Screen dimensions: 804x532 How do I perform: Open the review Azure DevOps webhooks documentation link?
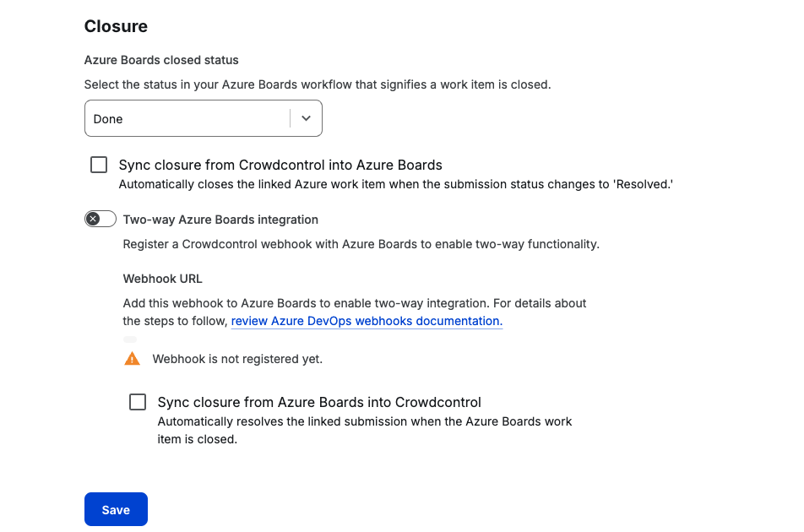point(367,321)
